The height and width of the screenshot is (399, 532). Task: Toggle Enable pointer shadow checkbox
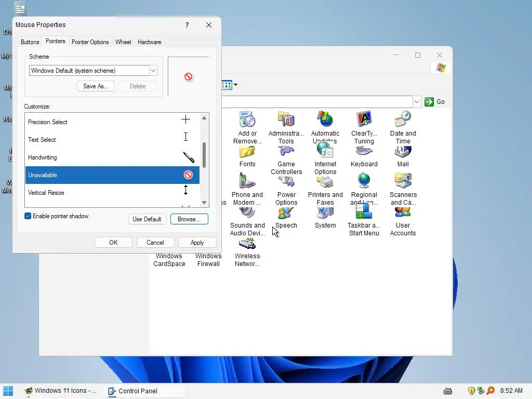click(x=28, y=216)
